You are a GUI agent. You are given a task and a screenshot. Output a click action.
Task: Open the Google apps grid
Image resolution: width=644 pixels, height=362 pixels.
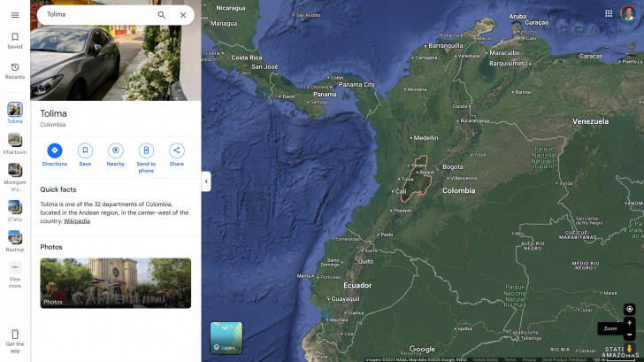click(x=609, y=13)
